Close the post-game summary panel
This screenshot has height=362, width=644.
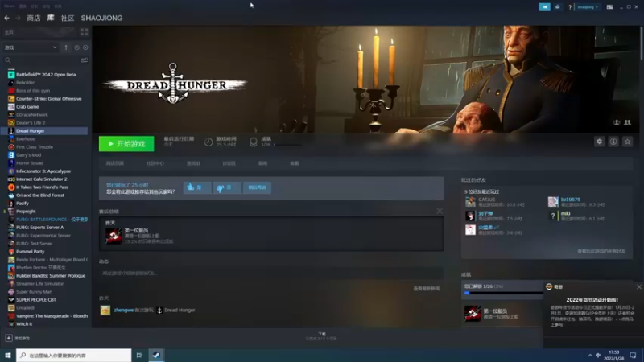(440, 211)
